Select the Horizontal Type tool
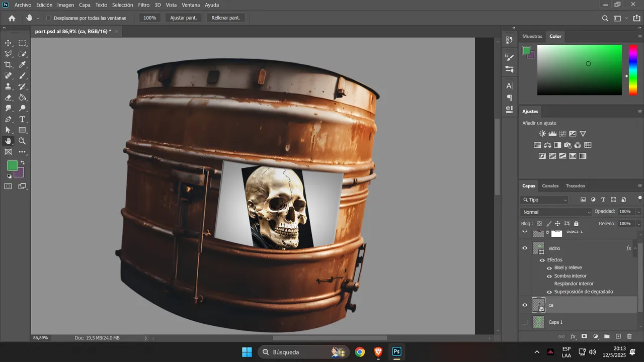 click(23, 120)
